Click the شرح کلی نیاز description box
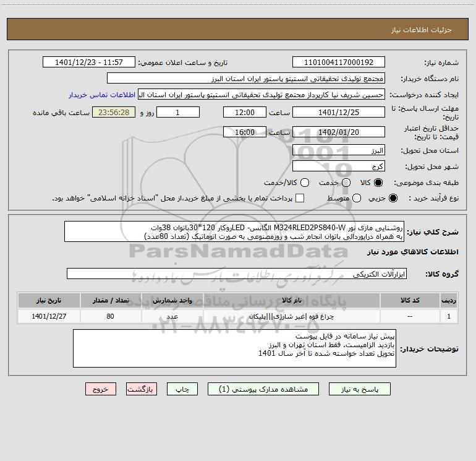 click(x=234, y=231)
